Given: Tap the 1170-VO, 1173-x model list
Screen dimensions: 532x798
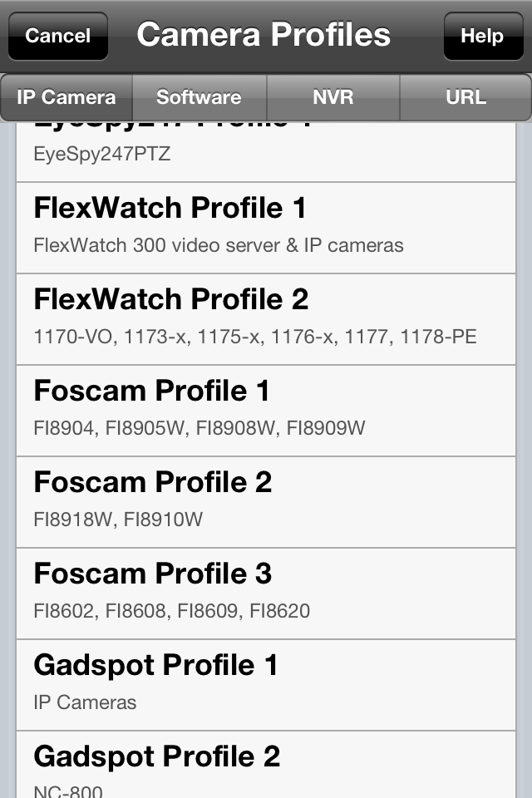Looking at the screenshot, I should pos(255,337).
